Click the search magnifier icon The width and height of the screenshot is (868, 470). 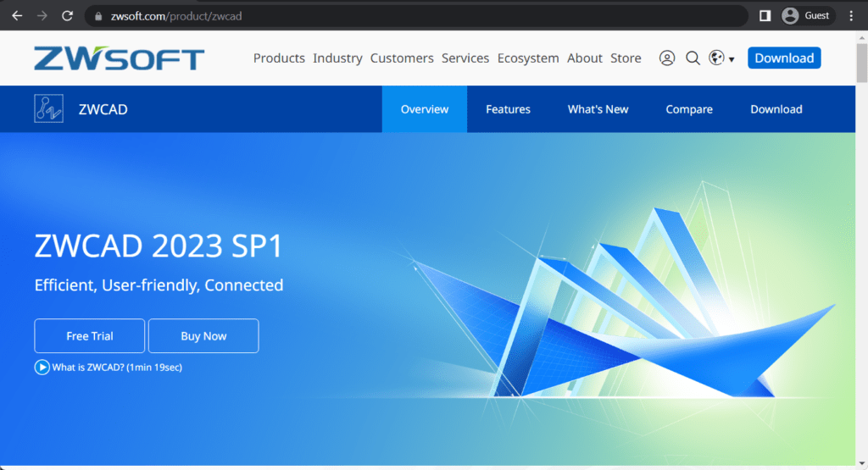(693, 58)
